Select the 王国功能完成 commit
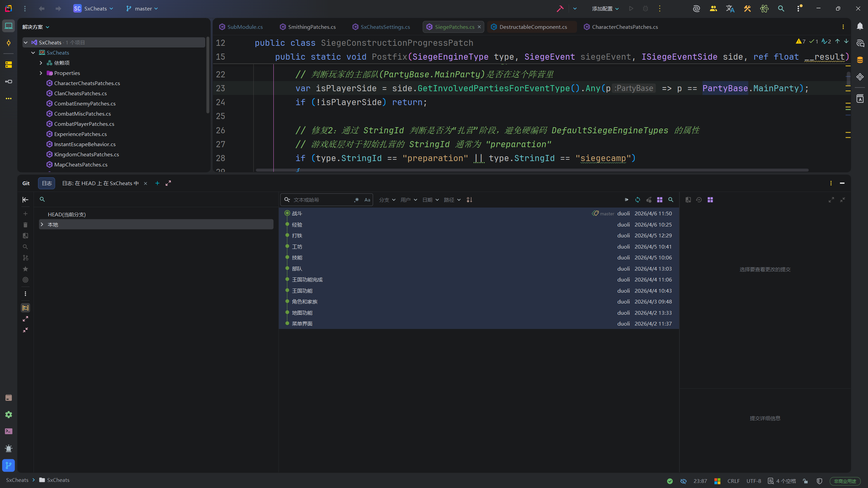 pyautogui.click(x=307, y=279)
